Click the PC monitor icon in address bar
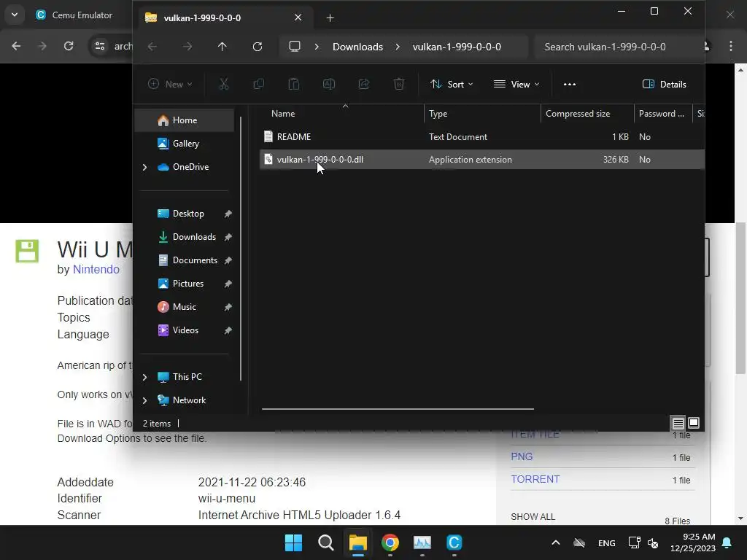The width and height of the screenshot is (747, 560). click(x=295, y=46)
